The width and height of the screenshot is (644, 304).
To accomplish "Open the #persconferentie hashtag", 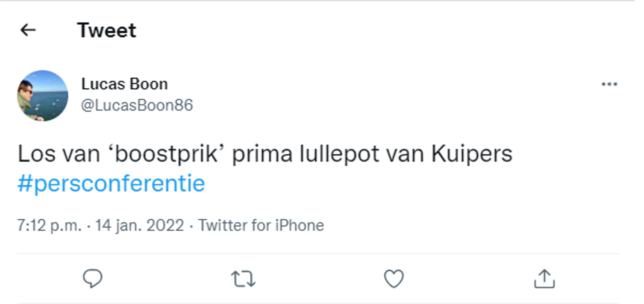I will coord(111,183).
